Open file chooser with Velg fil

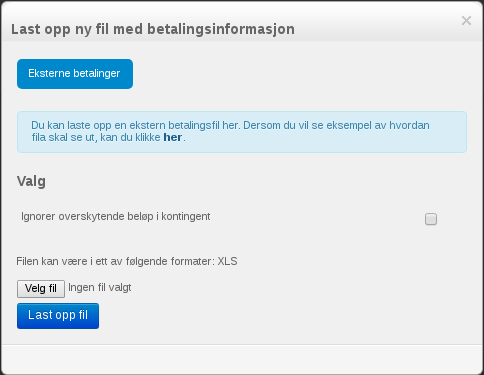[x=41, y=288]
